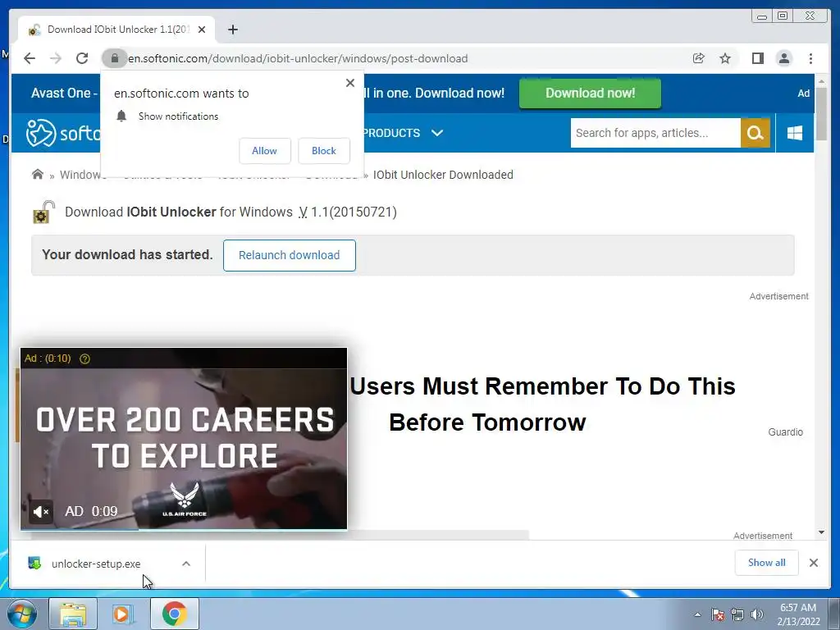Go to home via breadcrumb house icon

38,174
